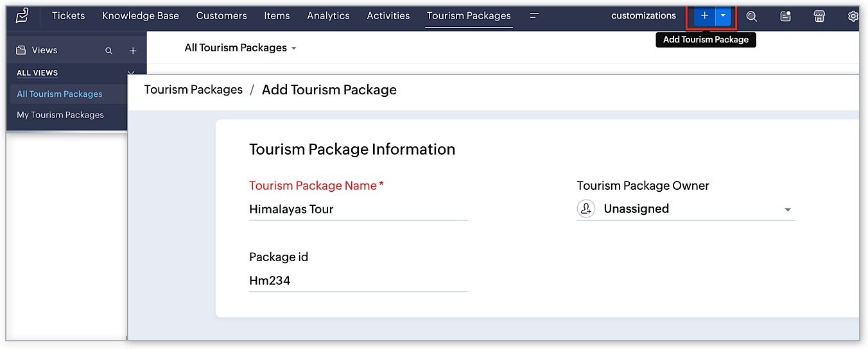Switch to the Analytics tab
This screenshot has height=349, width=868.
(328, 16)
